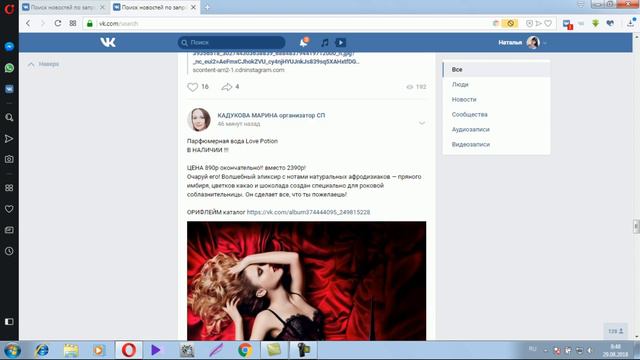Image resolution: width=640 pixels, height=360 pixels.
Task: Open VK panel in Opera sidebar
Action: click(x=9, y=89)
